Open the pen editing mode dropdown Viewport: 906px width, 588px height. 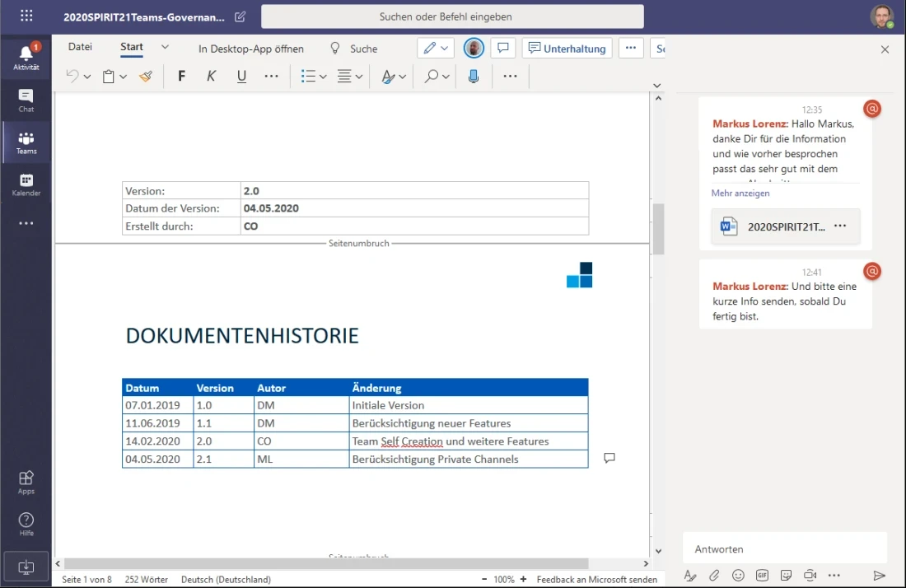[436, 49]
